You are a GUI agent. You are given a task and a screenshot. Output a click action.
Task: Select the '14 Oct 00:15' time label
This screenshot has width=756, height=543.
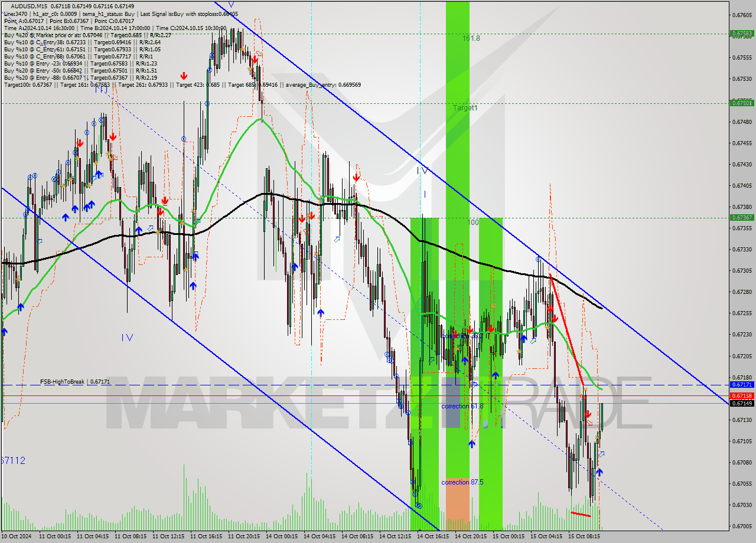282,537
